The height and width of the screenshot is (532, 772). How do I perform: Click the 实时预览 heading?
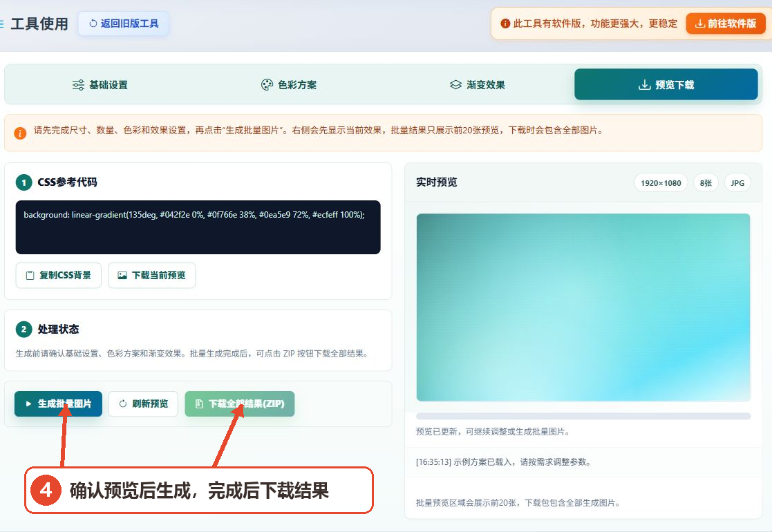[437, 182]
